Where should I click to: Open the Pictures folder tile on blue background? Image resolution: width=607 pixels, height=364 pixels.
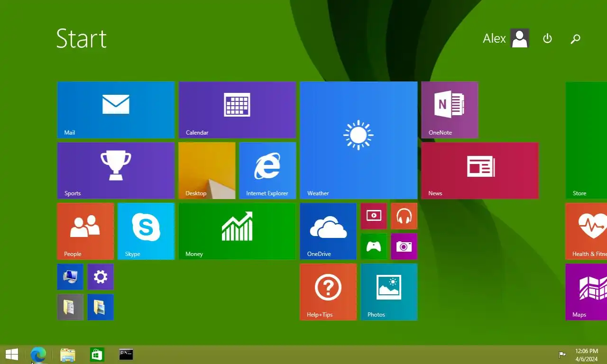coord(101,307)
